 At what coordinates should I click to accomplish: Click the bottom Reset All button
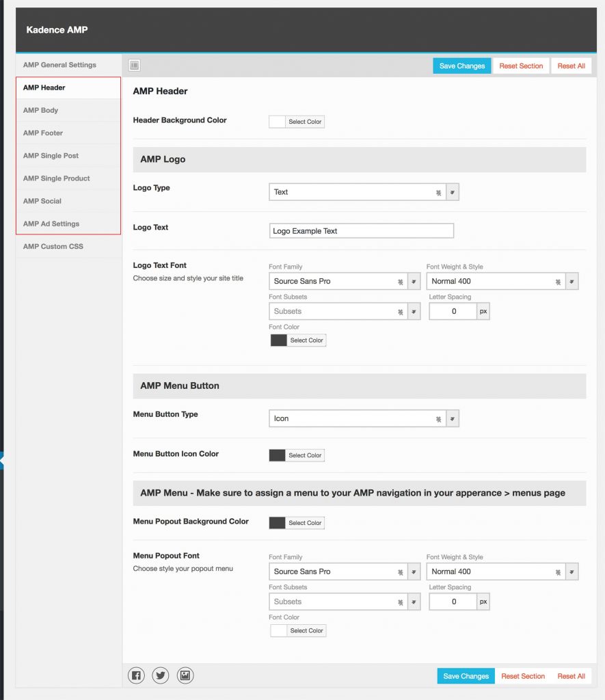571,676
